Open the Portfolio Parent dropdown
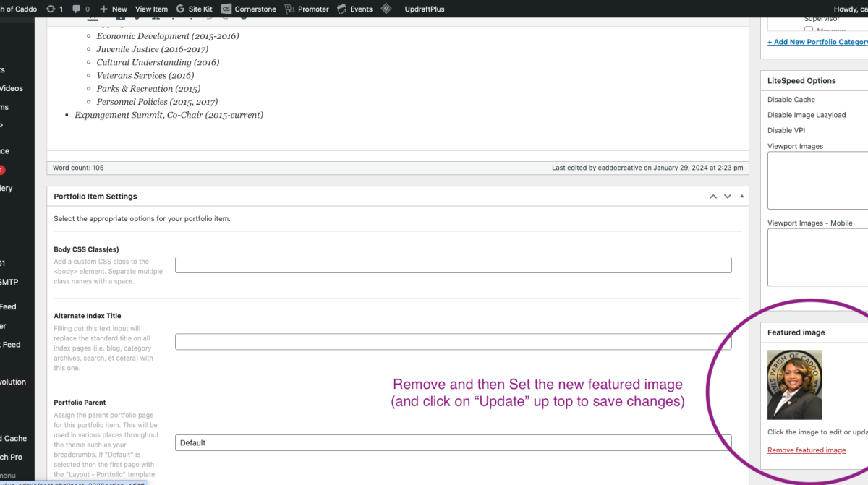 453,442
